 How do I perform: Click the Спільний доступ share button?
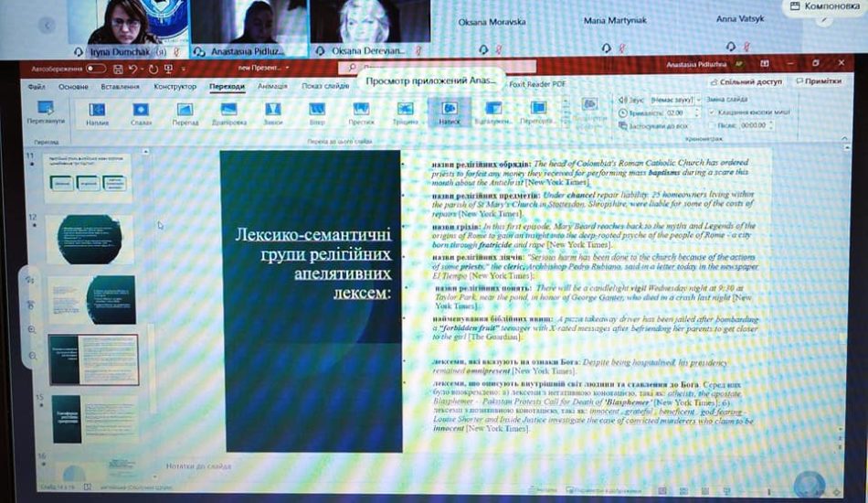click(x=751, y=80)
